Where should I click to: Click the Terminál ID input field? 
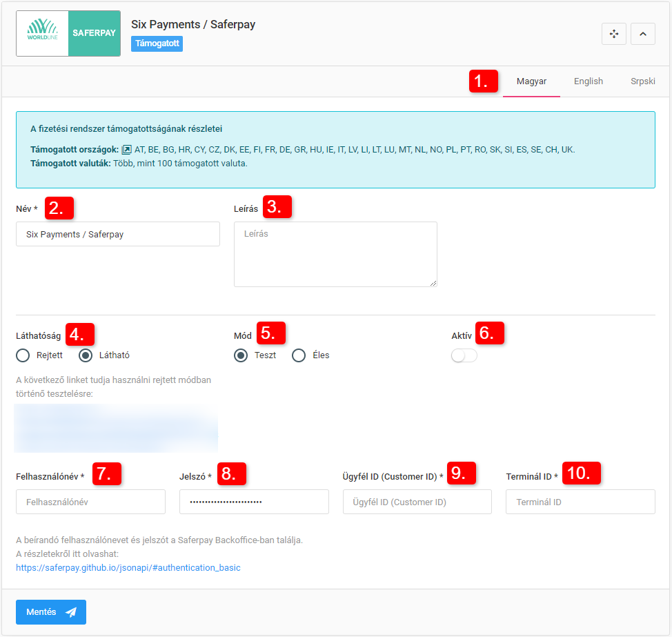580,502
